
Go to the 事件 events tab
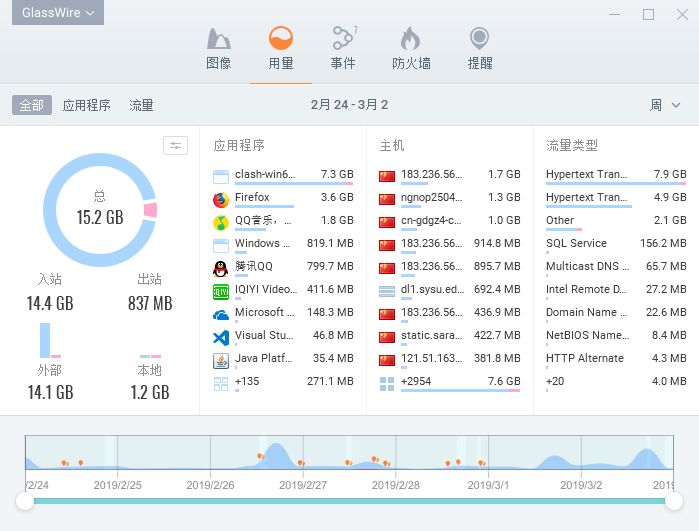[343, 49]
